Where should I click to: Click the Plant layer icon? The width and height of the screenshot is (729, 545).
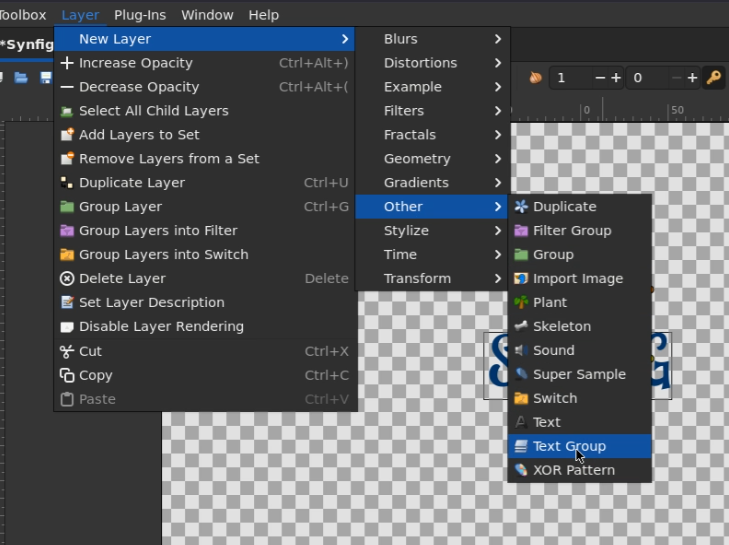click(521, 302)
